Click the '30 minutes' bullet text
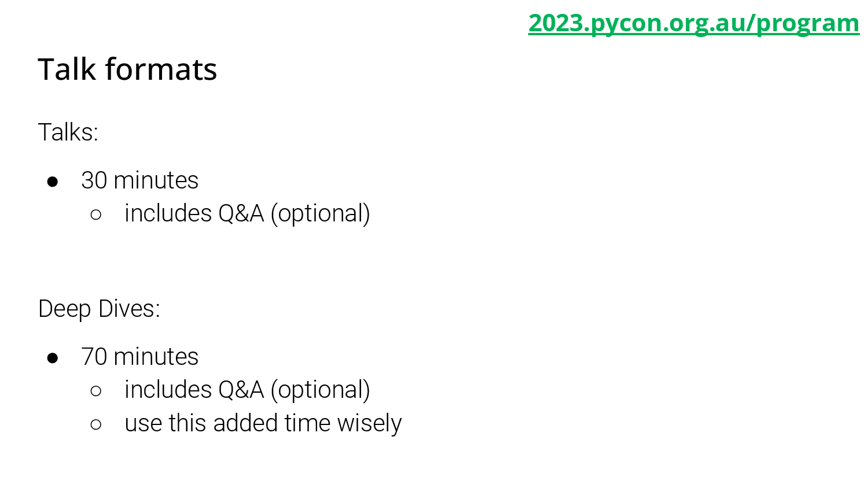The width and height of the screenshot is (868, 488). tap(139, 180)
